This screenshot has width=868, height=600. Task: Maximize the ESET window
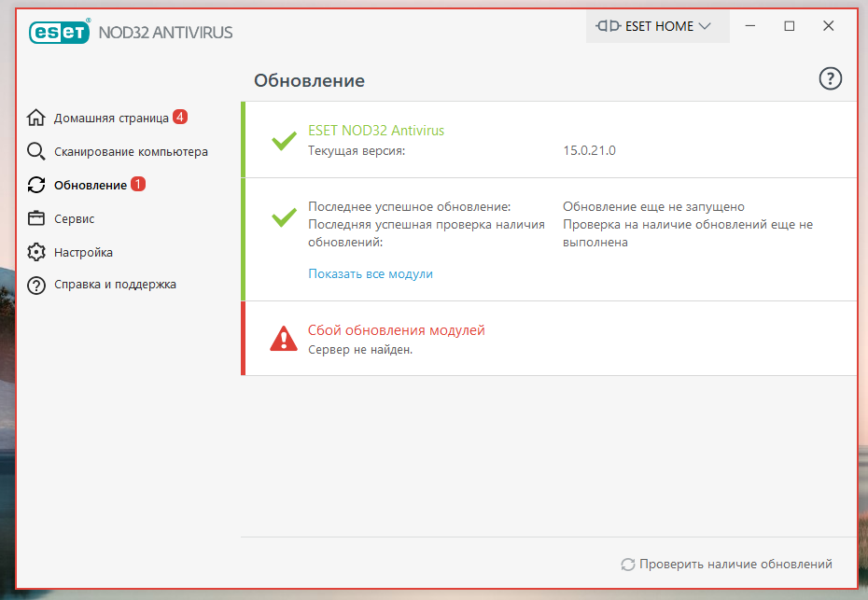click(x=790, y=26)
